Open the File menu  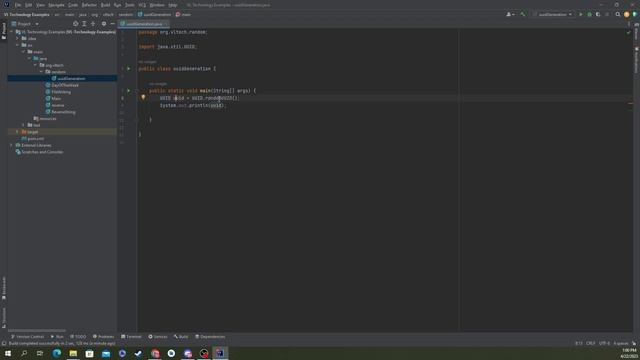pyautogui.click(x=18, y=5)
